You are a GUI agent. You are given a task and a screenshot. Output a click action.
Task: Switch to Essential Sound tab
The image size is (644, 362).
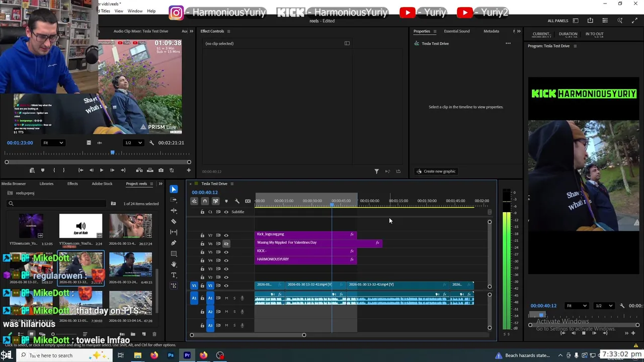[457, 31]
